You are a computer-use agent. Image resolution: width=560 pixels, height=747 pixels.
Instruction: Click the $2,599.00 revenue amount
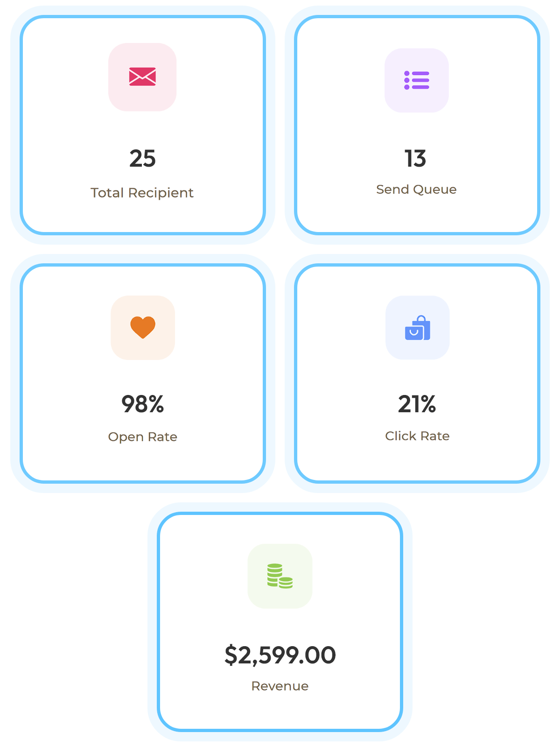point(280,655)
